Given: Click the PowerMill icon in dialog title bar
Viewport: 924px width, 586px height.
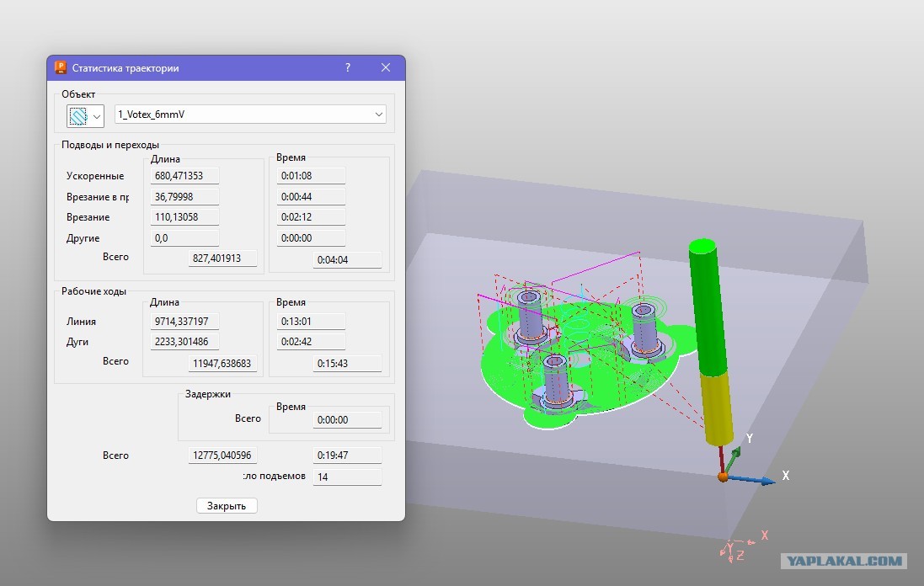Looking at the screenshot, I should tap(60, 67).
